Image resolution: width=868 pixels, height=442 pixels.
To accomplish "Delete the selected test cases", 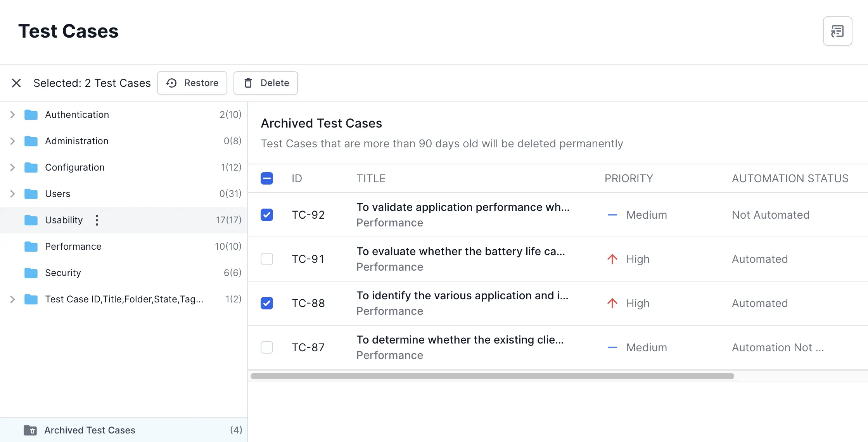I will point(266,83).
